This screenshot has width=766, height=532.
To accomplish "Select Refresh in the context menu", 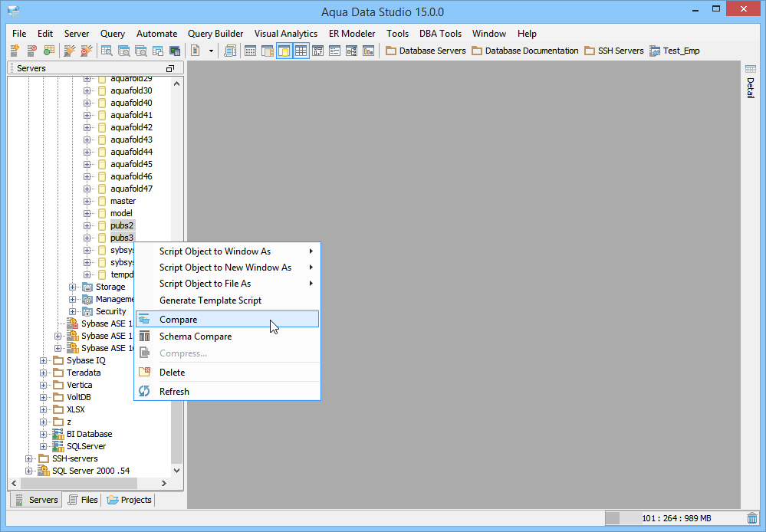I will (x=227, y=391).
